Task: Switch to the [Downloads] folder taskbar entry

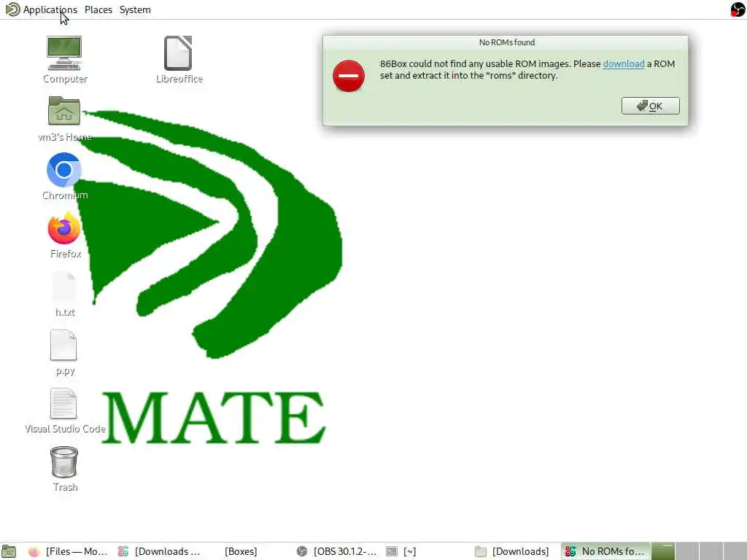Action: click(x=514, y=551)
